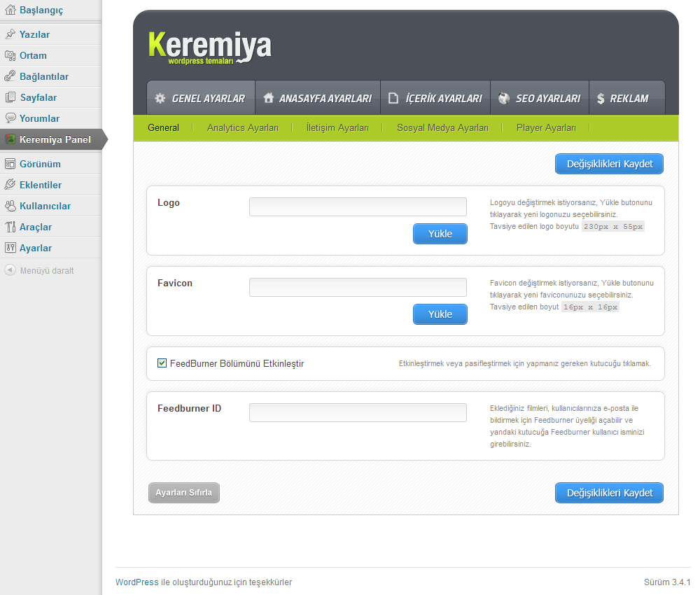Viewport: 700px width, 595px height.
Task: Focus the Favicon URL input field
Action: (x=358, y=287)
